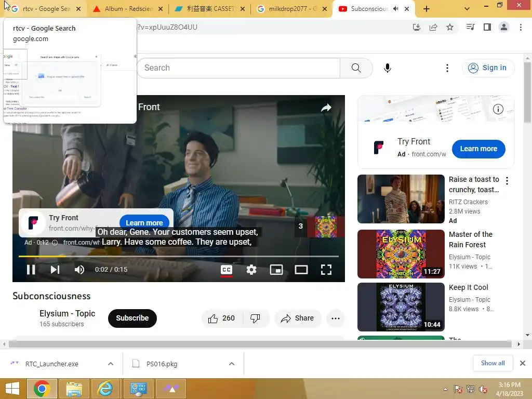Switch to milkdrop2077 tab
Screen dimensions: 532x399
[292, 9]
